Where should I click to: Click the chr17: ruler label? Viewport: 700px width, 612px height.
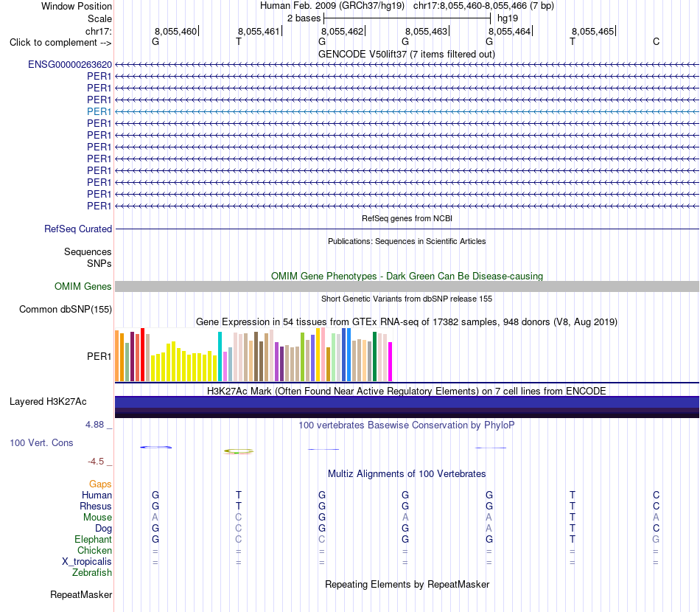(x=98, y=31)
